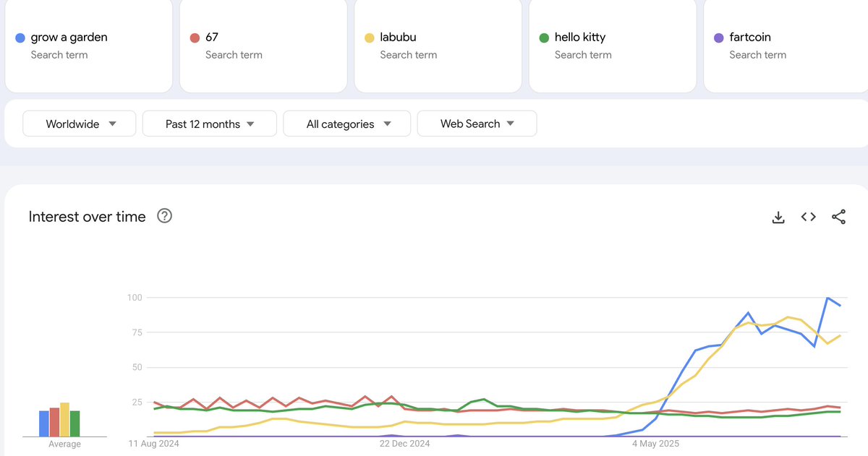Click the 25 y-axis label
Viewport: 868px width, 456px height.
(137, 402)
